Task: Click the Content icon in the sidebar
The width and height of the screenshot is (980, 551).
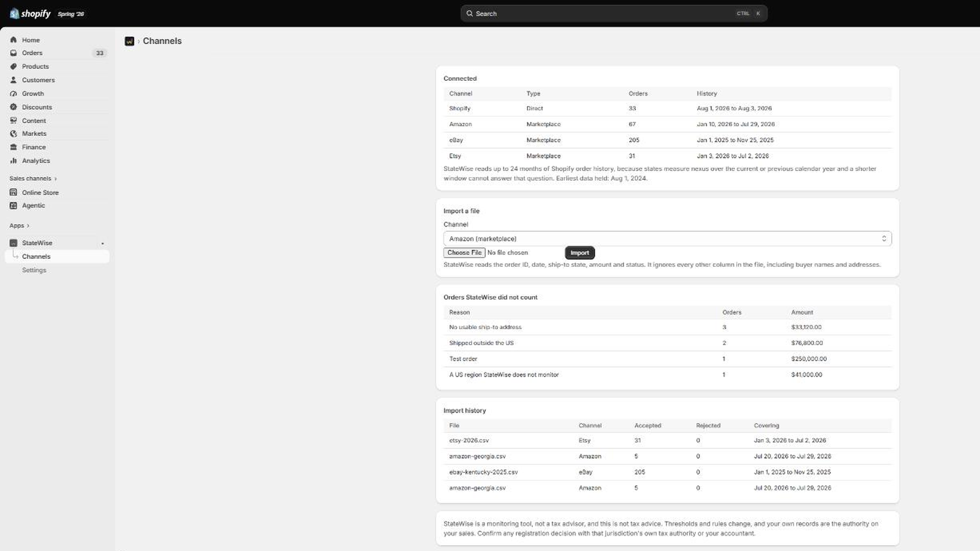Action: pos(13,121)
